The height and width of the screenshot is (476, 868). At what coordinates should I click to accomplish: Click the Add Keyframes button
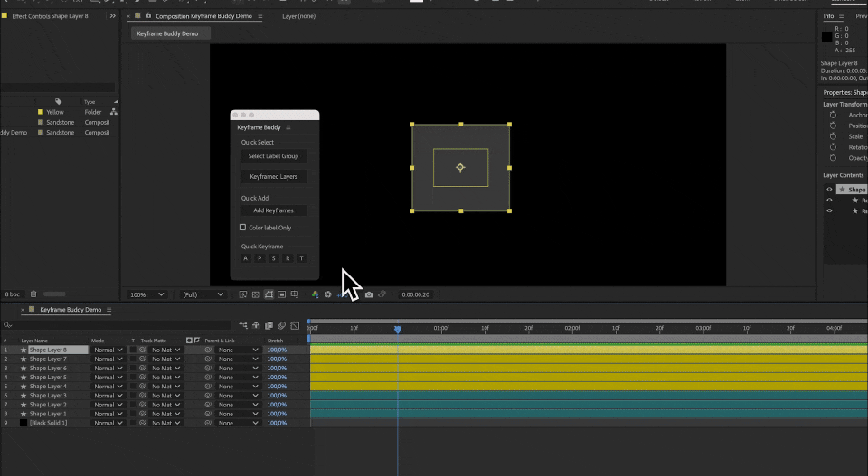(273, 210)
